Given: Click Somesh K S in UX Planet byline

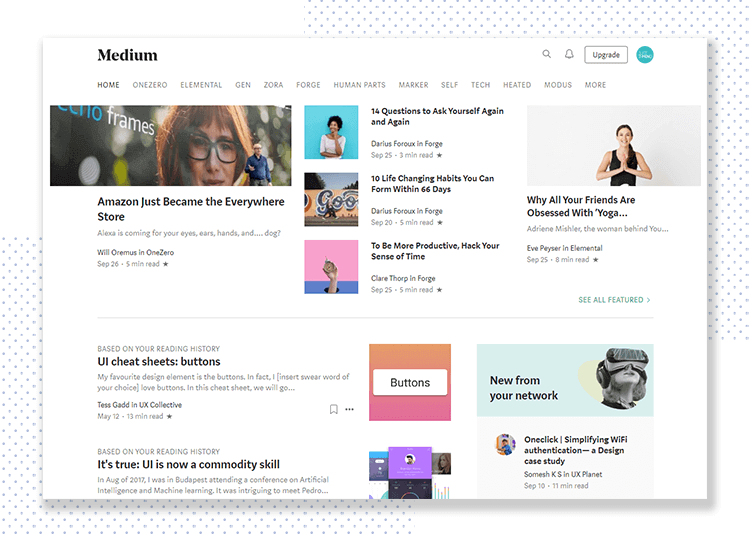Looking at the screenshot, I should (563, 474).
